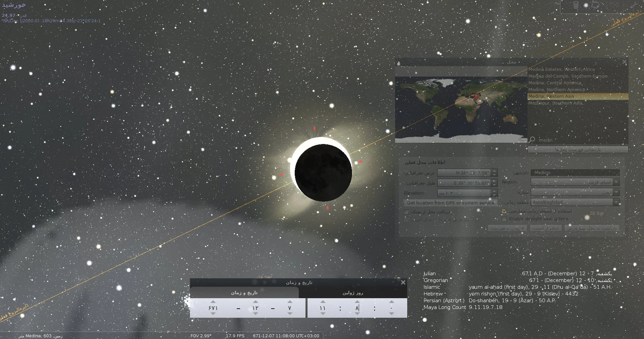
Task: Select Medina, Central America in the list
Action: 578,83
